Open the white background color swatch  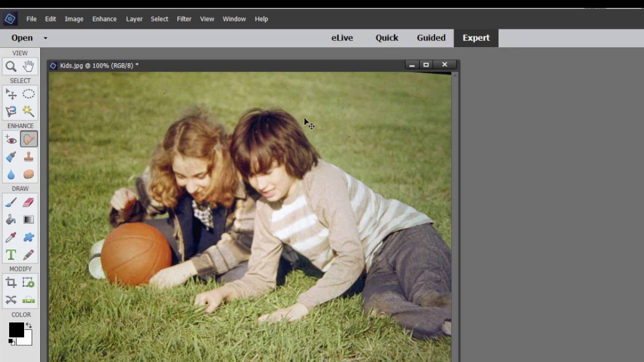click(28, 340)
